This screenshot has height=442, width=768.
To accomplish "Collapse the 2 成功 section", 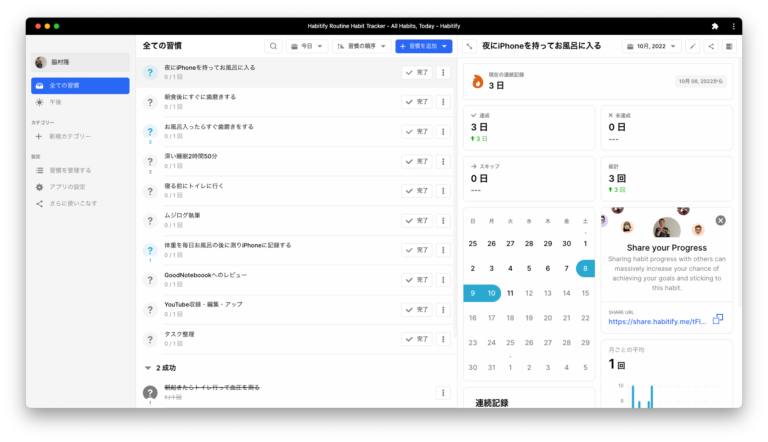I will point(148,368).
